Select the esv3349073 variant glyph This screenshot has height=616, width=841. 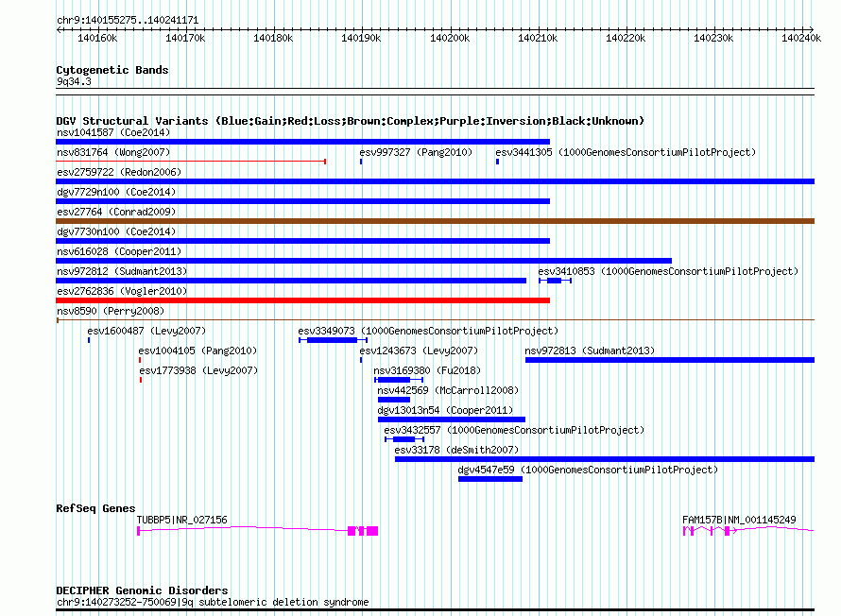click(333, 340)
